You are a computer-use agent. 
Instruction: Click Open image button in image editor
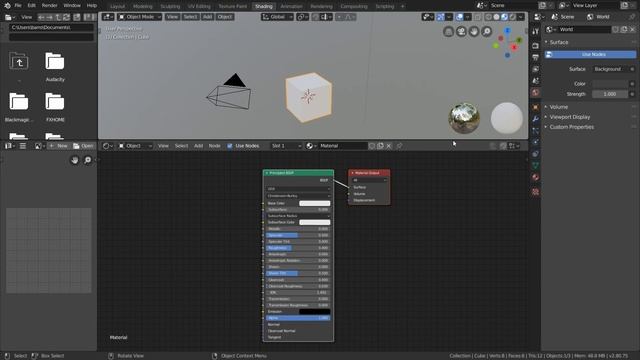(83, 146)
